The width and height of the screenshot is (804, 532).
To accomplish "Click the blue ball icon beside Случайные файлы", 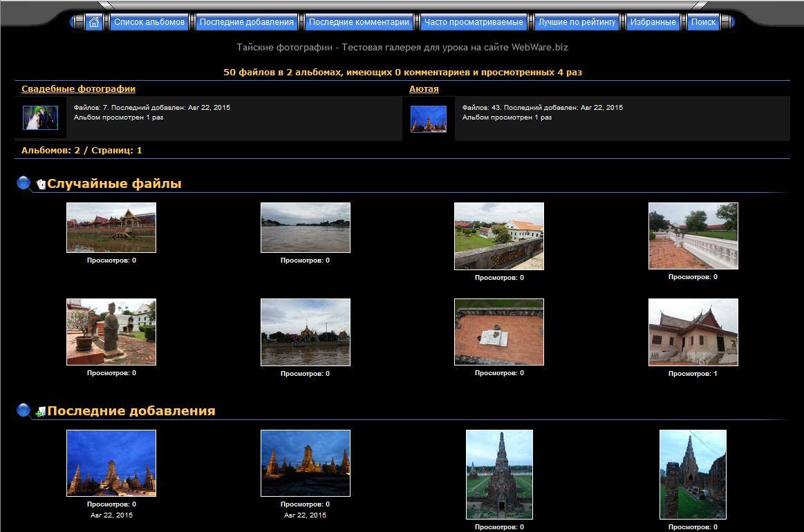I will pyautogui.click(x=24, y=182).
